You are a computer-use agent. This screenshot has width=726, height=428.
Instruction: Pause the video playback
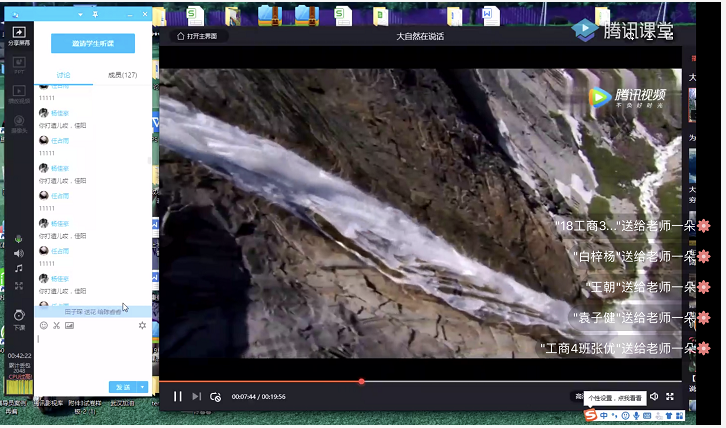(x=178, y=397)
